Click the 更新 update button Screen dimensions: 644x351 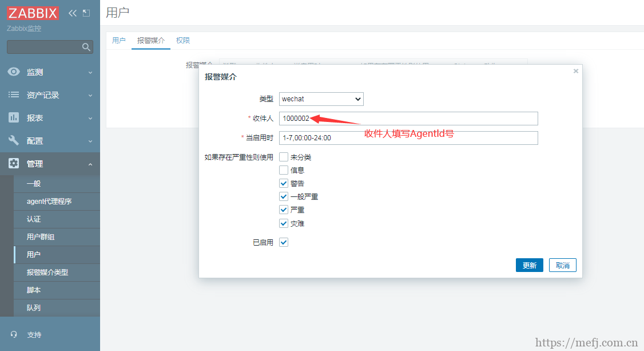click(529, 265)
